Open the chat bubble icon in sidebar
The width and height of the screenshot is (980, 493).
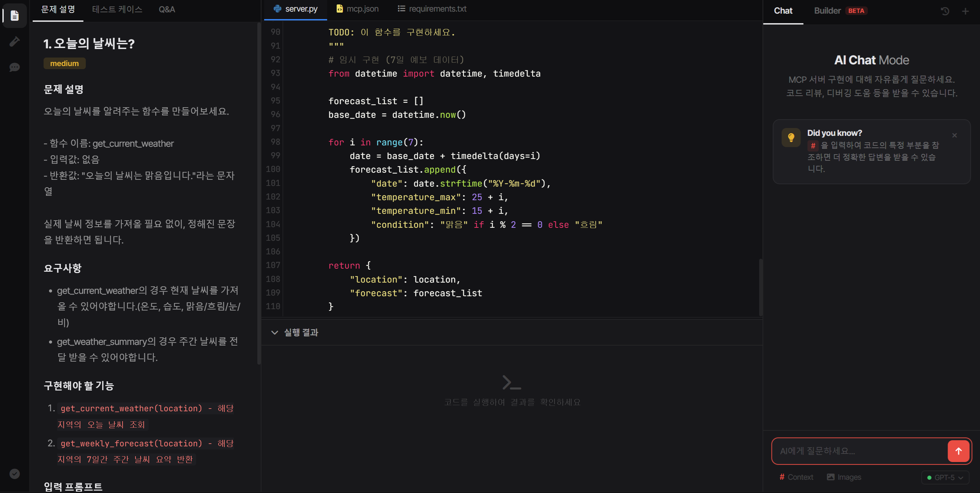pos(14,67)
